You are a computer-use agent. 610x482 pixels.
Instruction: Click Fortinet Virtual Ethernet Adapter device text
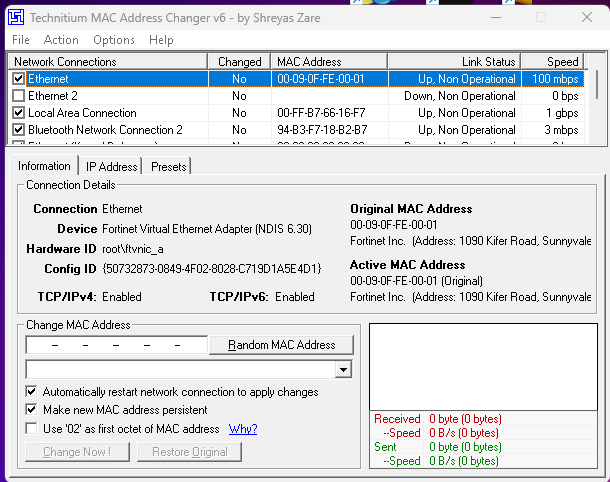(x=207, y=228)
